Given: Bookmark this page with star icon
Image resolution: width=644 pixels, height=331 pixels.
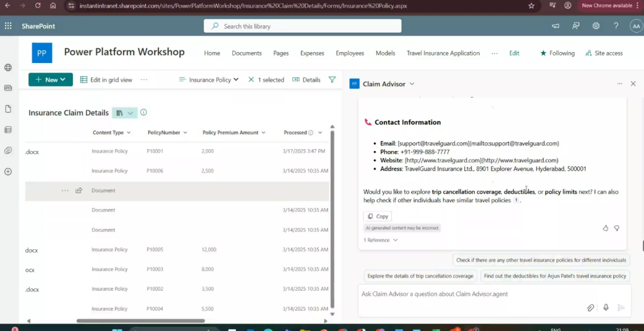Looking at the screenshot, I should [531, 6].
